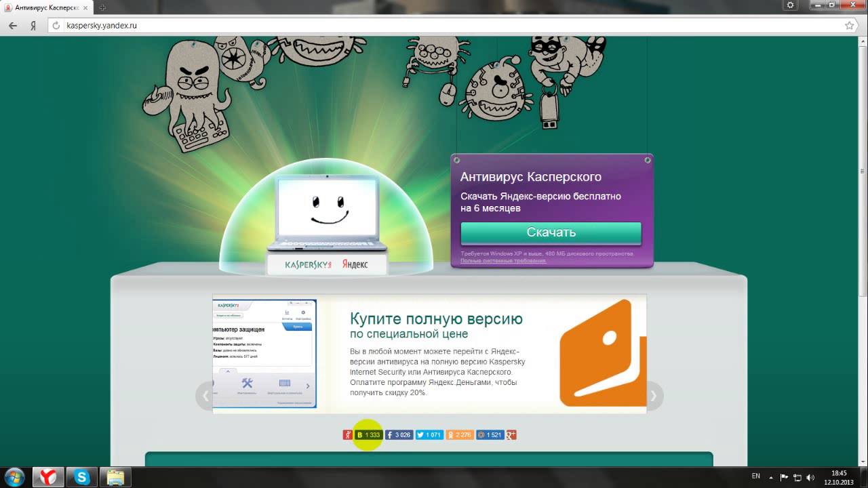Open the Action Center flag icon
The height and width of the screenshot is (488, 868).
(785, 477)
